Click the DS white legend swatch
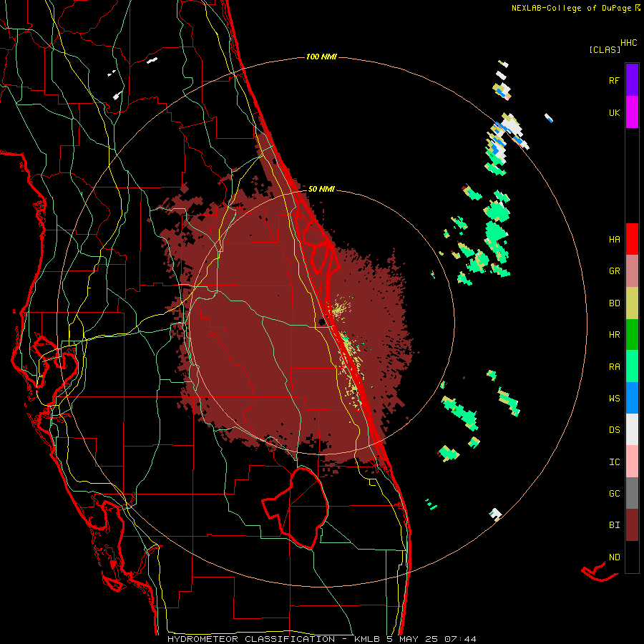This screenshot has height=644, width=644. pyautogui.click(x=632, y=429)
